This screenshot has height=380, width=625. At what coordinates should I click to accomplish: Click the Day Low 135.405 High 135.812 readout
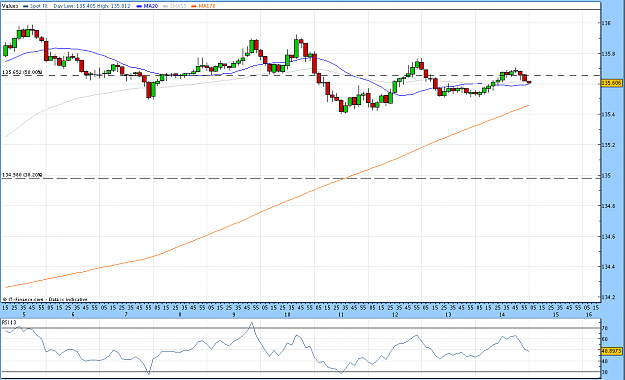(x=92, y=6)
